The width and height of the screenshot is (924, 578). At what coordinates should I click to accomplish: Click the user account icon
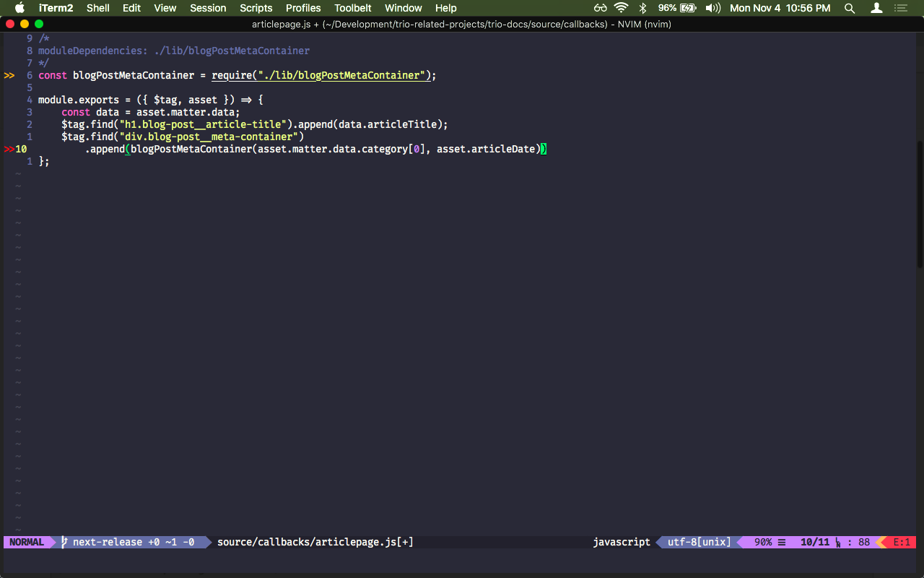[876, 8]
